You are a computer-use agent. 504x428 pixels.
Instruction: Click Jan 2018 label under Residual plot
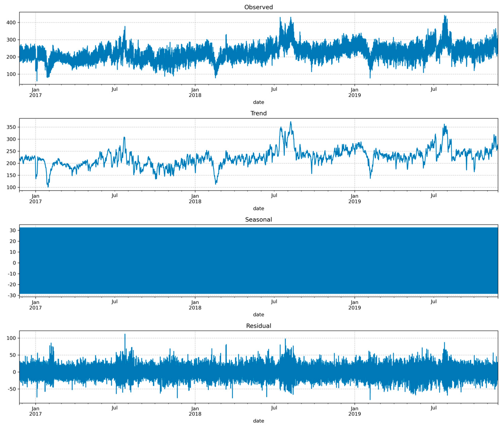(195, 411)
